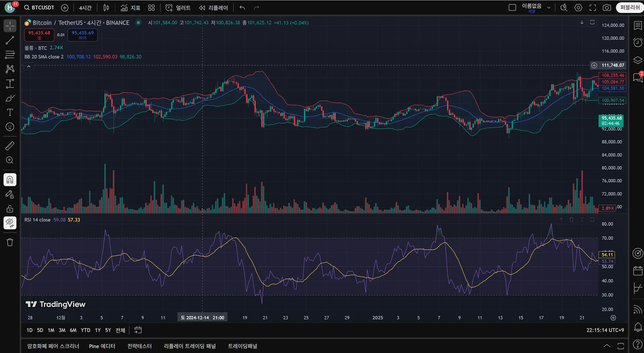Select the trend line drawing tool

point(10,40)
